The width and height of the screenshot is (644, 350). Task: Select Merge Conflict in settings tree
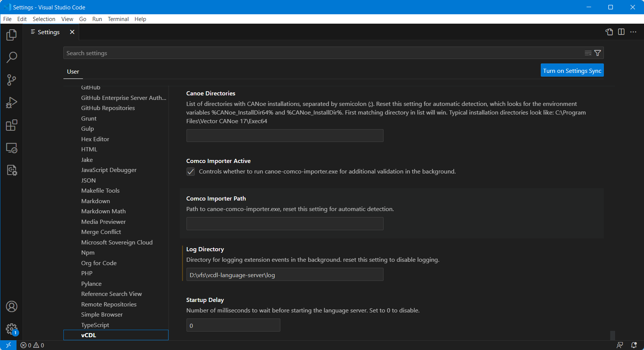(x=101, y=232)
